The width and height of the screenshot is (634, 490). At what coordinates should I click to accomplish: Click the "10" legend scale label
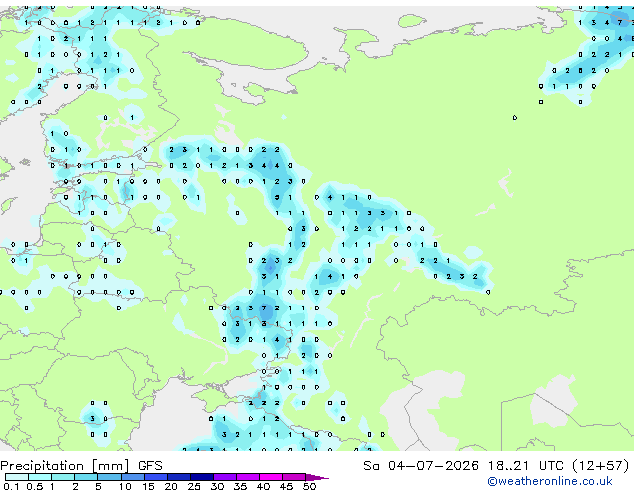125,486
